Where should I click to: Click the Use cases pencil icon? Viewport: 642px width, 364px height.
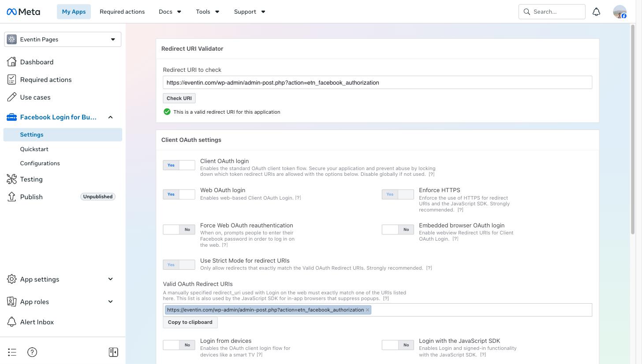pos(12,97)
